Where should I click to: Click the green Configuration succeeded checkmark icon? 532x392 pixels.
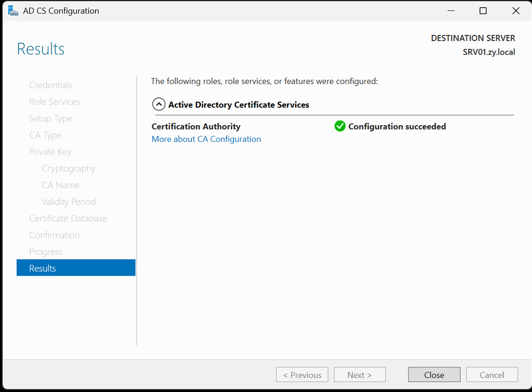click(340, 126)
